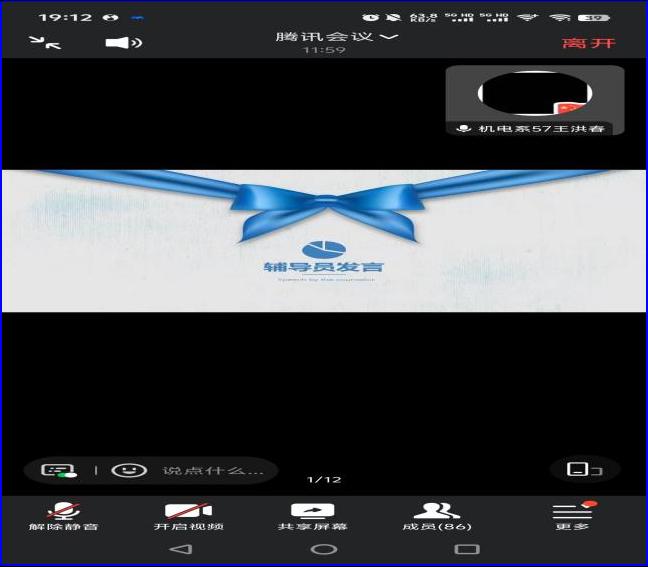Tap the shared slide titled 辅导员发言
The height and width of the screenshot is (567, 648).
click(x=324, y=241)
